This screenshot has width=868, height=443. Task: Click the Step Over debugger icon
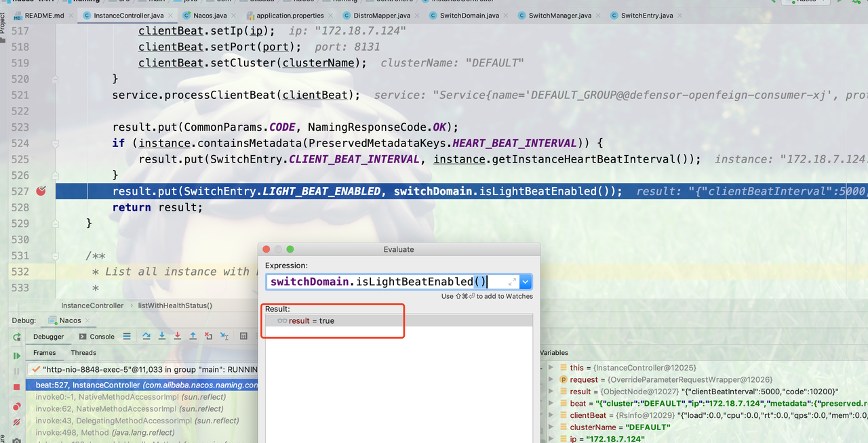146,337
